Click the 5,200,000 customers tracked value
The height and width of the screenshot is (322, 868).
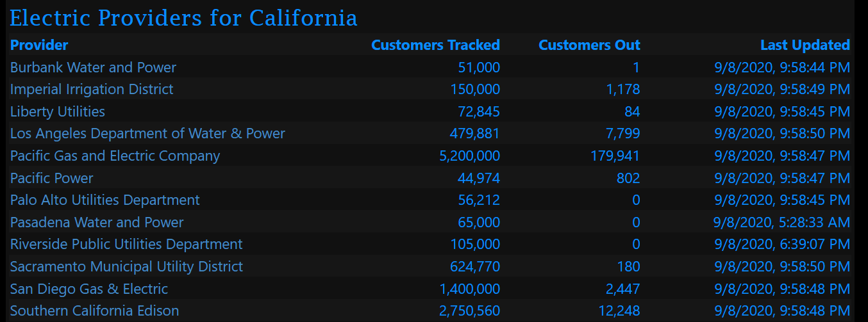pos(470,156)
